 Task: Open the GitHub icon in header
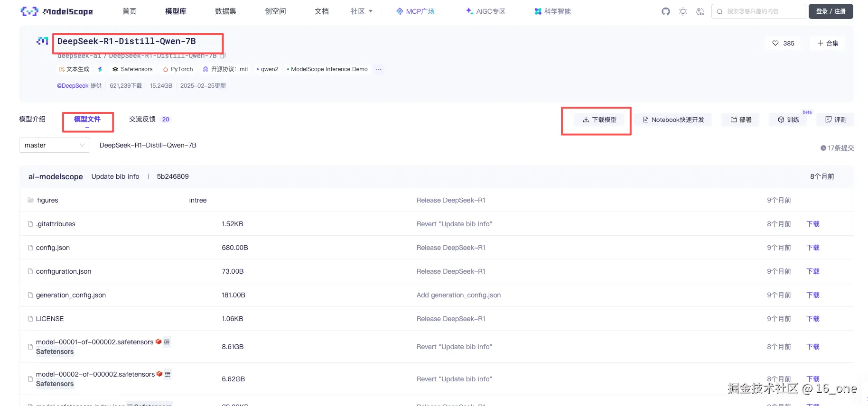click(666, 11)
